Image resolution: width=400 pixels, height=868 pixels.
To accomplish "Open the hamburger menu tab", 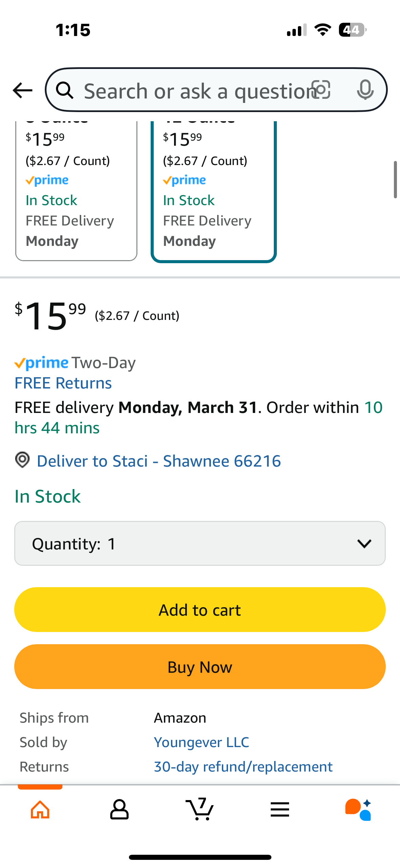I will tap(280, 809).
